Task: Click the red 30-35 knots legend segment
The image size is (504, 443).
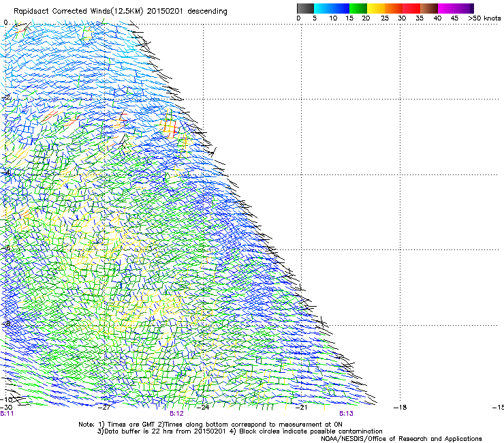Action: pos(411,8)
